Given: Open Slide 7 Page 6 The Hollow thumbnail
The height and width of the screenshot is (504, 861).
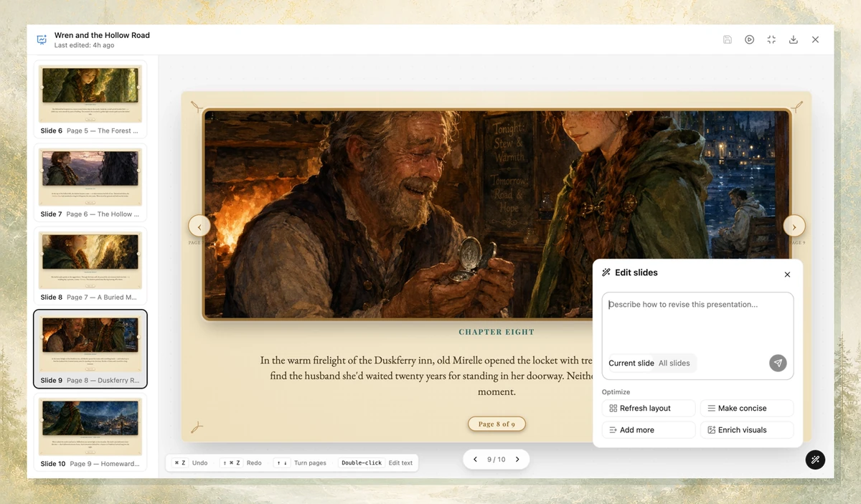Looking at the screenshot, I should [x=90, y=183].
